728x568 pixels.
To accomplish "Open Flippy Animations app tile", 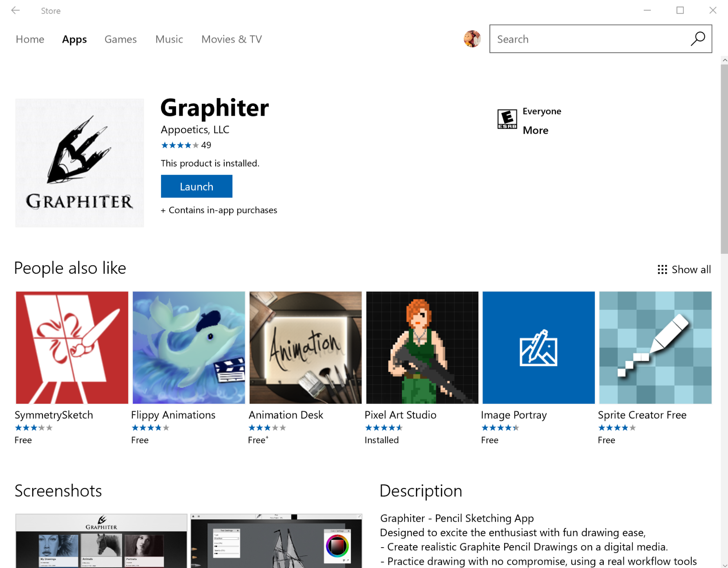I will [x=189, y=347].
